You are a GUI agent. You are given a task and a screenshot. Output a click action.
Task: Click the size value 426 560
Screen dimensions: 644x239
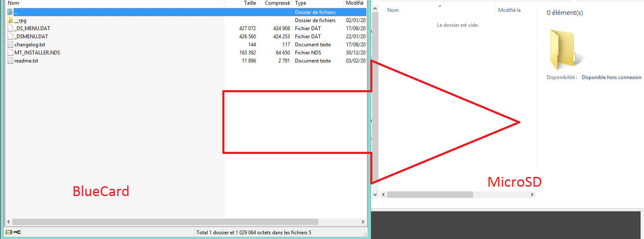[247, 37]
